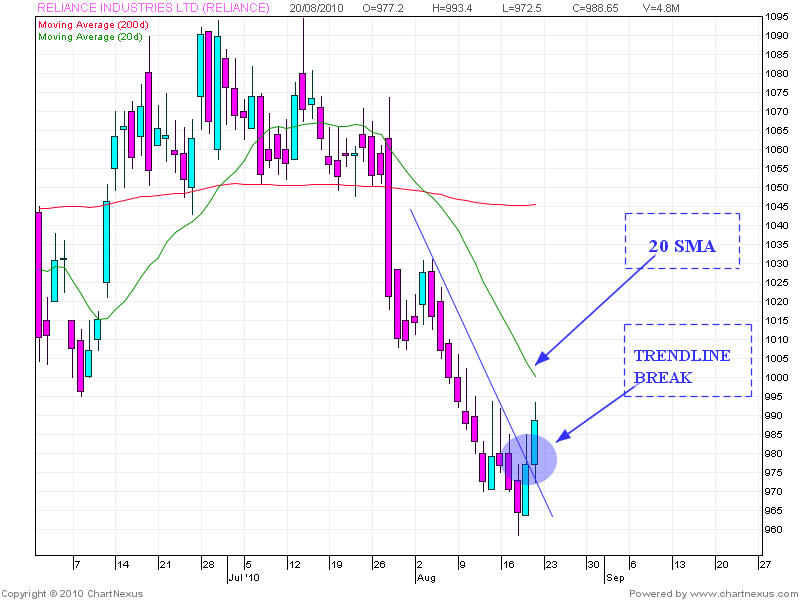800x600 pixels.
Task: Click the low price value L=972.5
Action: pos(521,8)
